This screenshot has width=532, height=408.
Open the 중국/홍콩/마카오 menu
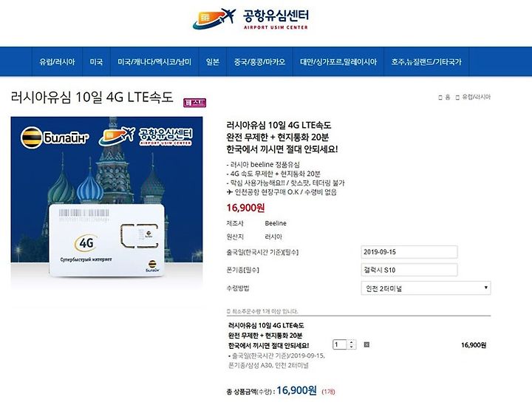click(259, 62)
